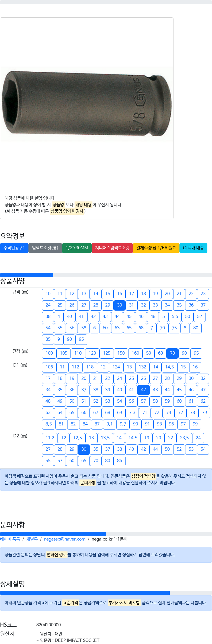
Task: Click the highlighted 부가가치세 비포함 text
Action: tap(124, 603)
